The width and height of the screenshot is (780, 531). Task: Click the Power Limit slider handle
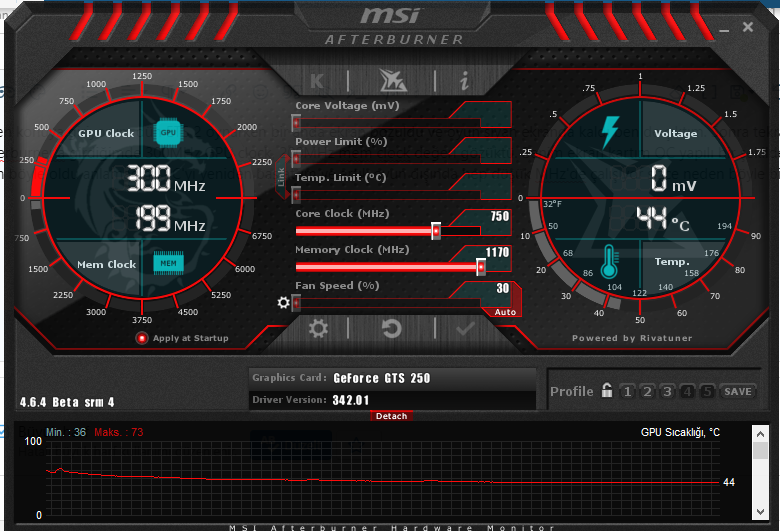(x=296, y=159)
